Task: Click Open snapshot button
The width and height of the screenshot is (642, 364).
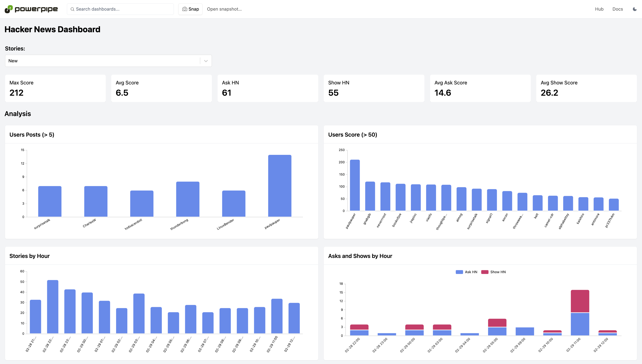Action: click(224, 9)
